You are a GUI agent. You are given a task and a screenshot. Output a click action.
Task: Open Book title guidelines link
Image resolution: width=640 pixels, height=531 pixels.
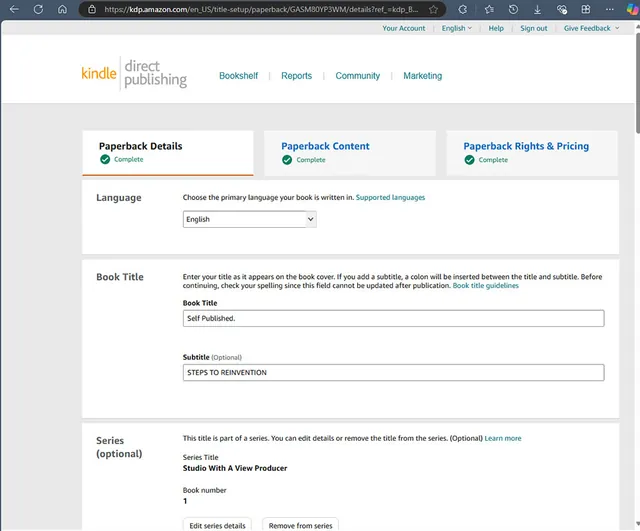[x=486, y=285]
